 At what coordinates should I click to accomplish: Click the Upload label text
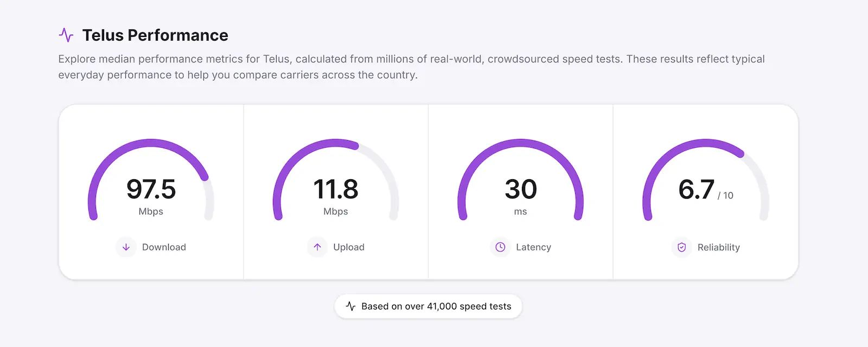click(349, 247)
